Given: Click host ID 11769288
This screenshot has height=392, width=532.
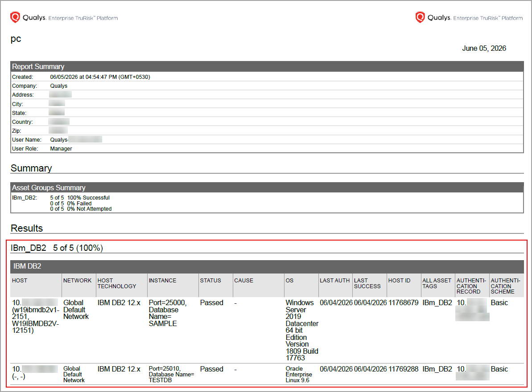Looking at the screenshot, I should pyautogui.click(x=404, y=369).
